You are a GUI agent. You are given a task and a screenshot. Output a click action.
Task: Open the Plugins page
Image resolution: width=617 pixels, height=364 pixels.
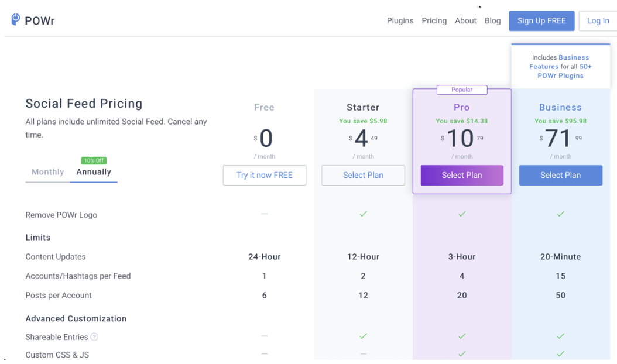click(x=400, y=20)
